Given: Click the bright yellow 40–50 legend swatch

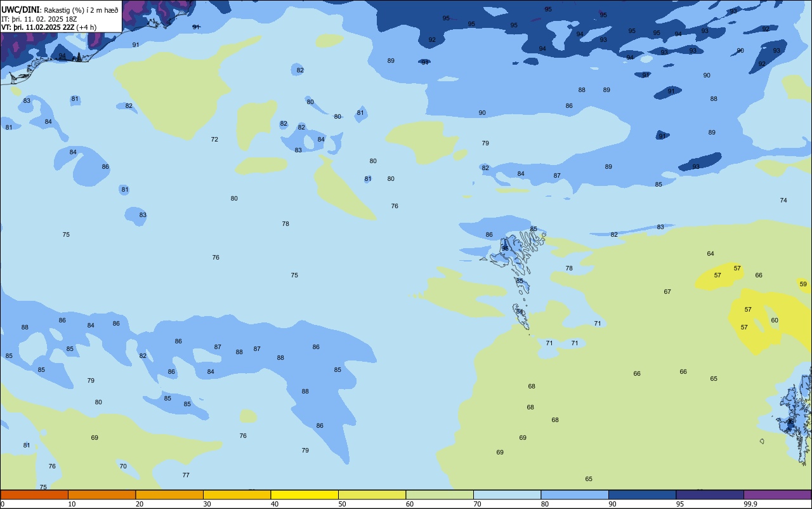Looking at the screenshot, I should click(x=304, y=494).
